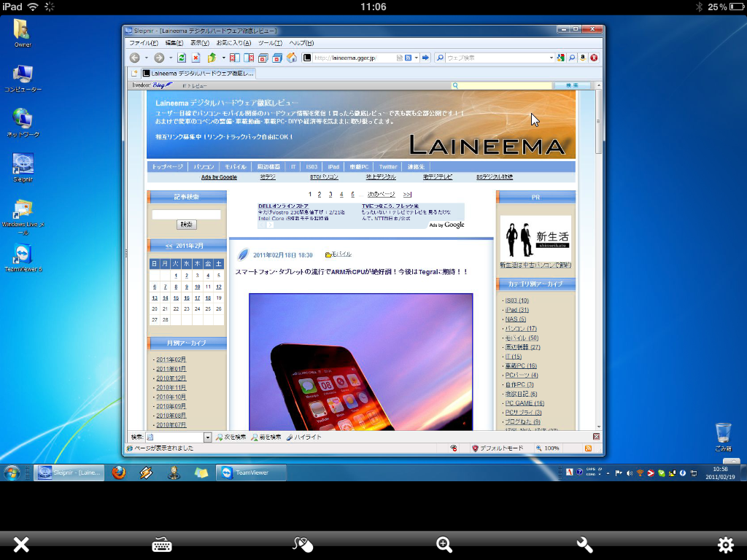The width and height of the screenshot is (747, 560).
Task: Open the mouse interaction mode icon
Action: [x=303, y=544]
